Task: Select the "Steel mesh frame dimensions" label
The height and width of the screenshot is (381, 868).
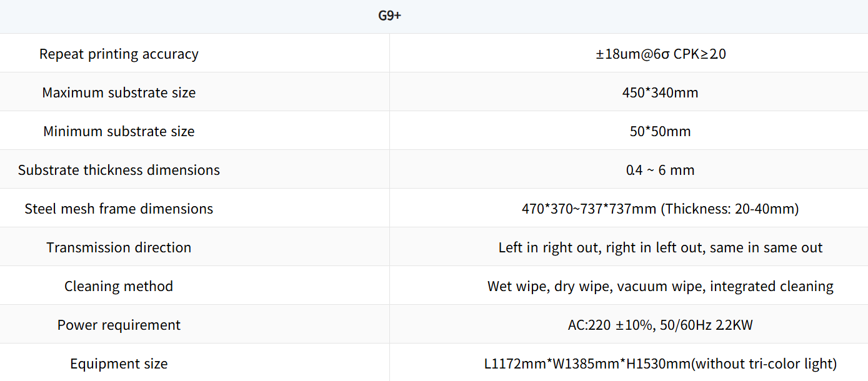Action: point(119,209)
